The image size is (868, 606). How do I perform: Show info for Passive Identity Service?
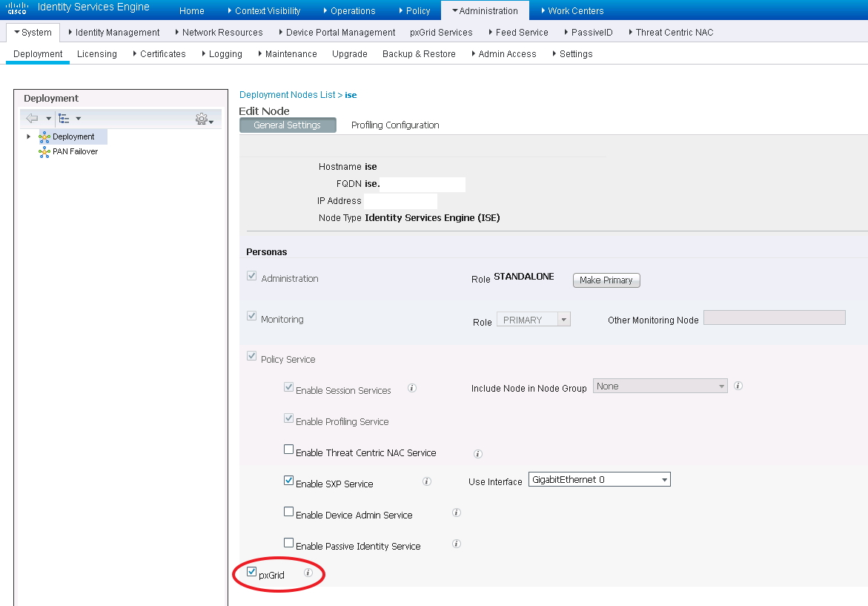(x=457, y=544)
